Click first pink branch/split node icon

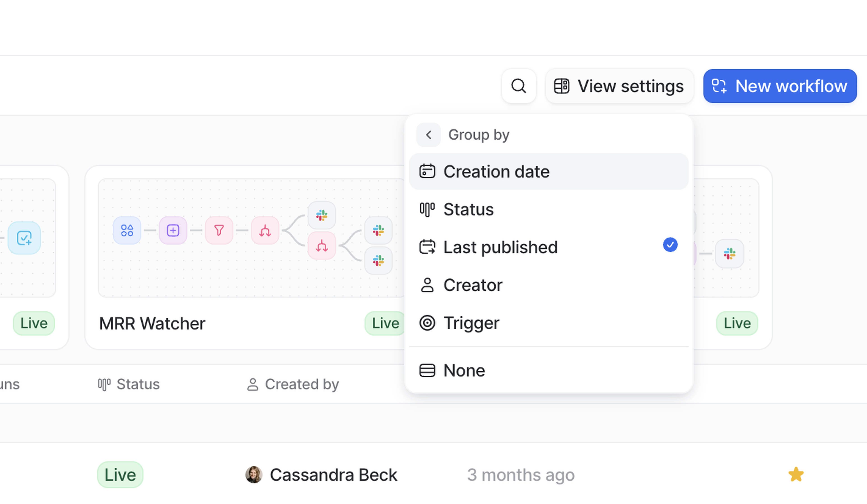(x=265, y=230)
